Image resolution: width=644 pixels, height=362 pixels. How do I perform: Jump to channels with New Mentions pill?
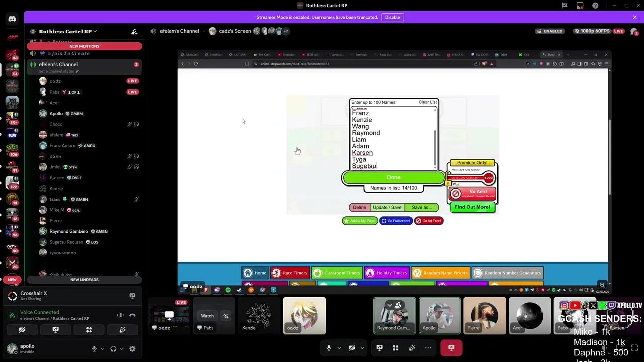click(85, 46)
